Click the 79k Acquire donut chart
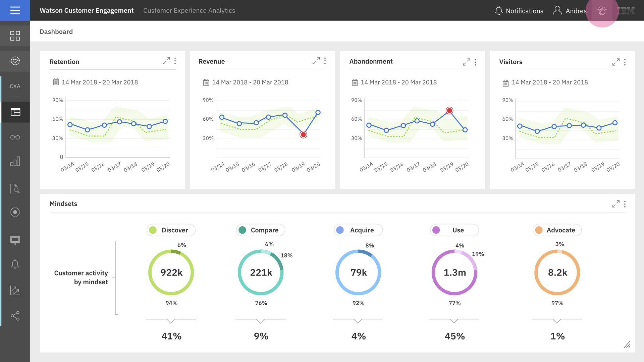 (x=358, y=273)
